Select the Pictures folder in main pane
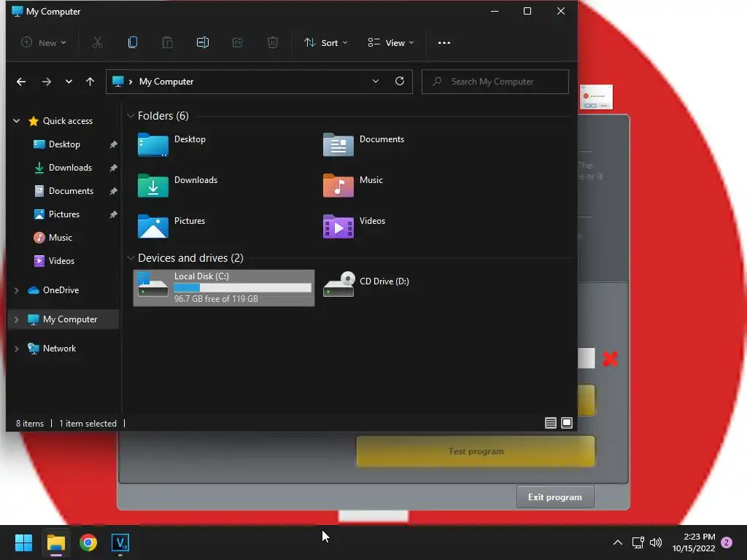 click(x=171, y=226)
